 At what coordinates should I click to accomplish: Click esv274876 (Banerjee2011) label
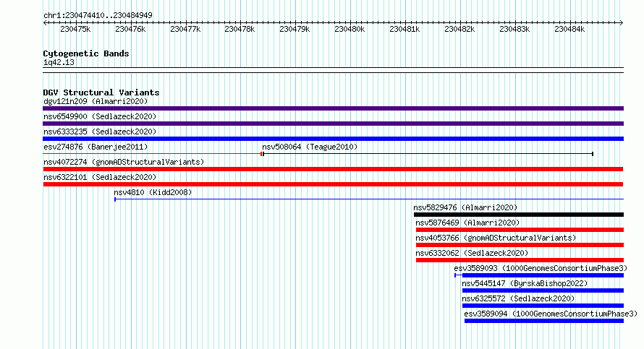[96, 147]
